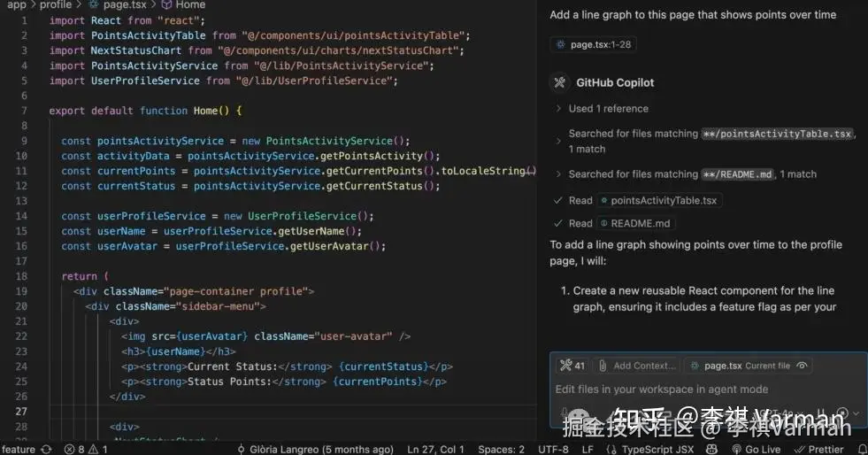This screenshot has height=455, width=868.
Task: Click the Ln 27, Col 1 cursor position
Action: [435, 449]
